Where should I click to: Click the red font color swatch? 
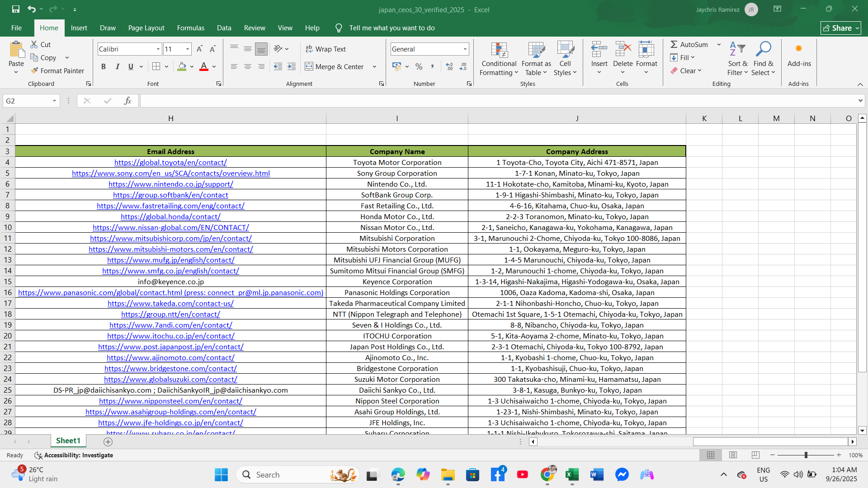(x=204, y=66)
